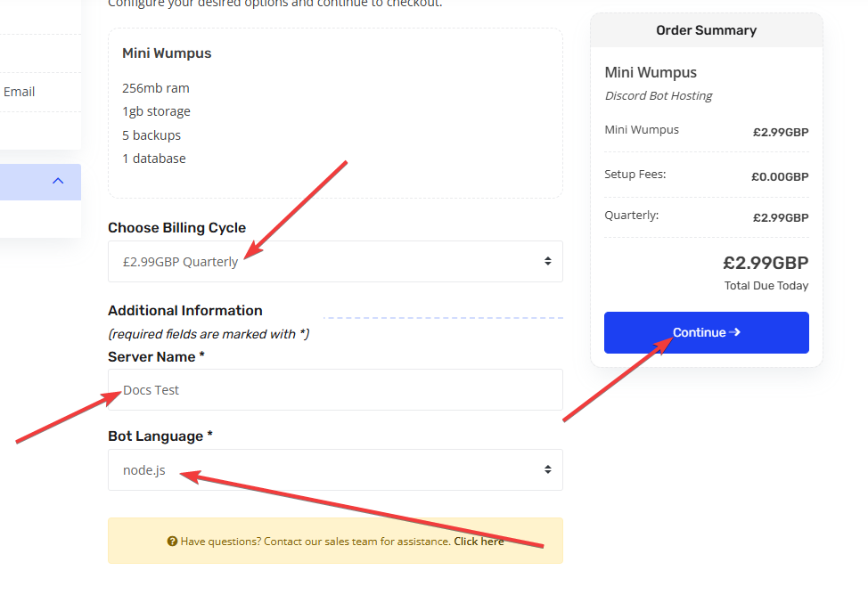Open the Choose Billing Cycle dropdown
Image resolution: width=868 pixels, height=603 pixels.
[334, 262]
